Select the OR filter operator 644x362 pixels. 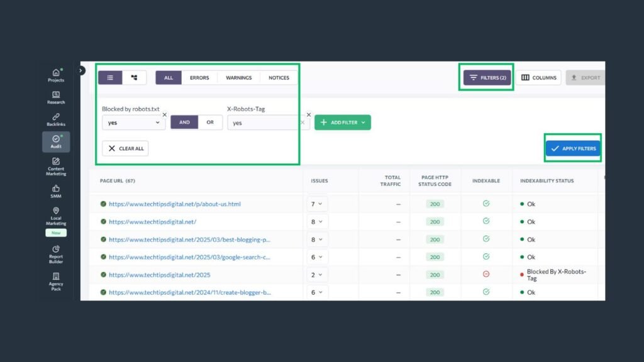point(210,123)
